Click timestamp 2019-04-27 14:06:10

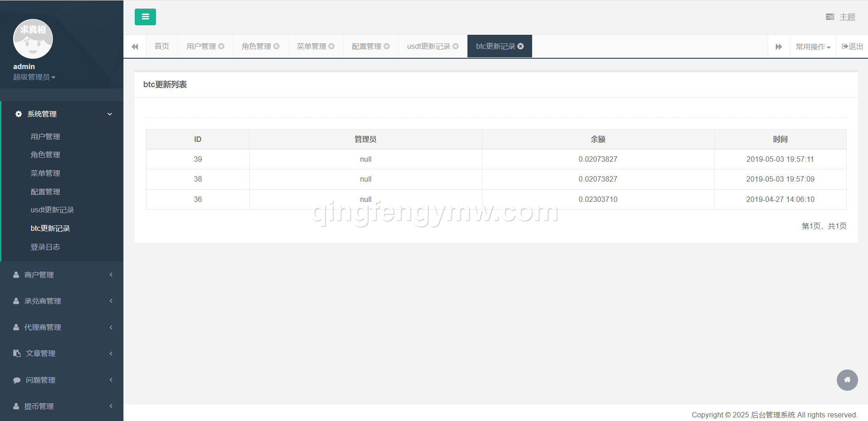[780, 199]
